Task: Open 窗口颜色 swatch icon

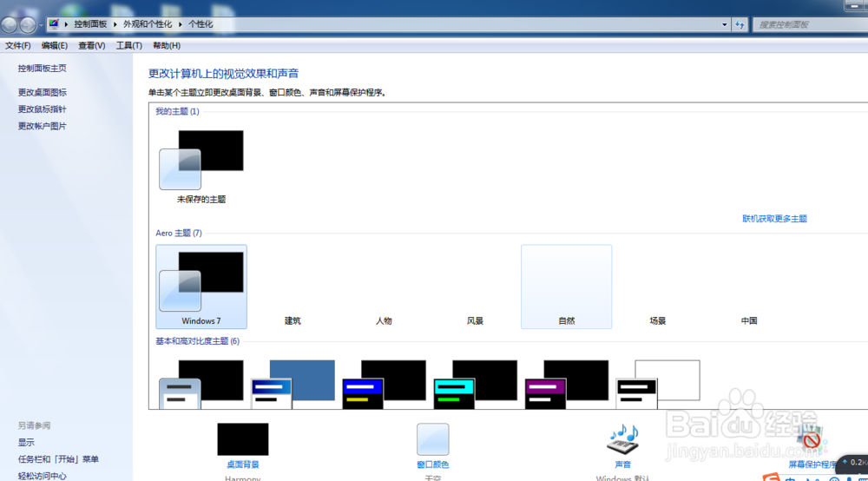Action: [432, 439]
